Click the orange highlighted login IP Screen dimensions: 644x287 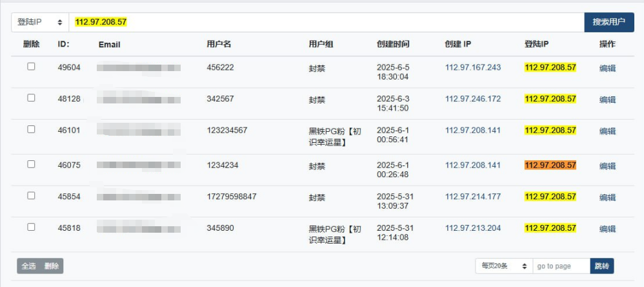click(x=550, y=165)
